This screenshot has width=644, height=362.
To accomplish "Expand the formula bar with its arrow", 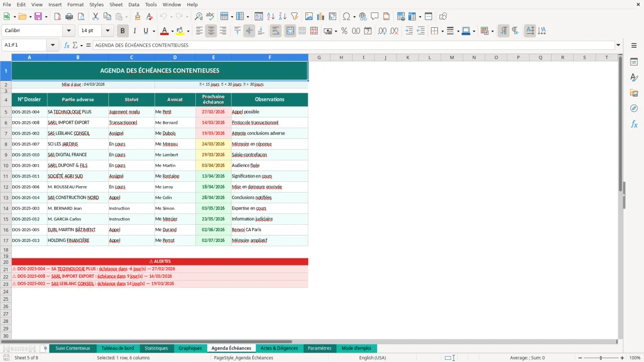I will (x=618, y=45).
